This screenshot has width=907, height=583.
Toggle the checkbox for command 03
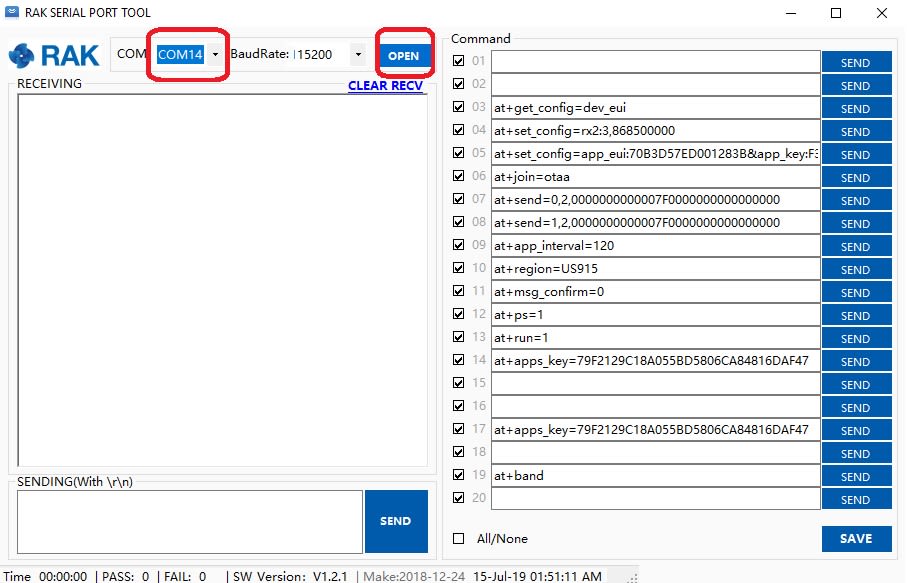459,107
